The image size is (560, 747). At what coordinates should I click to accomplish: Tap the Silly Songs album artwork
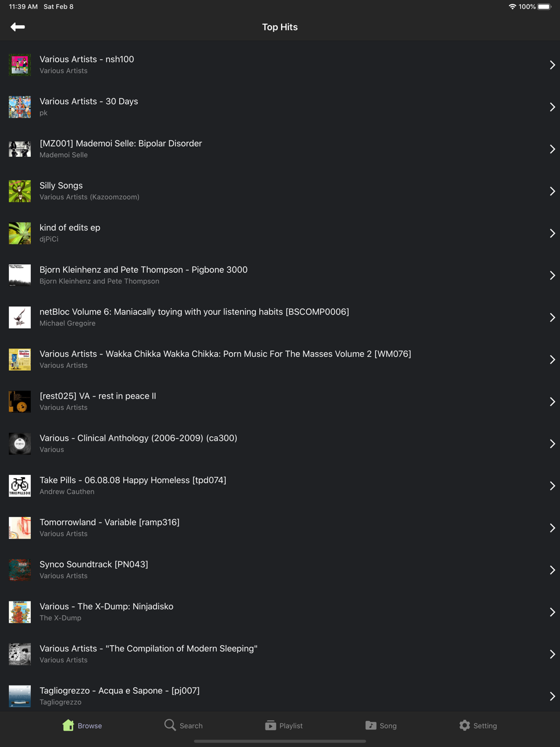(20, 191)
